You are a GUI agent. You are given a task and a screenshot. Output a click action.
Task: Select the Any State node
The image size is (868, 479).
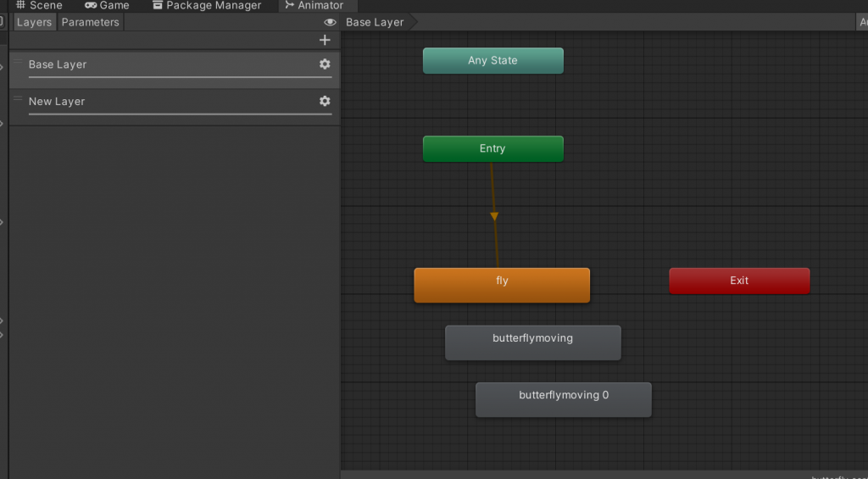click(492, 60)
